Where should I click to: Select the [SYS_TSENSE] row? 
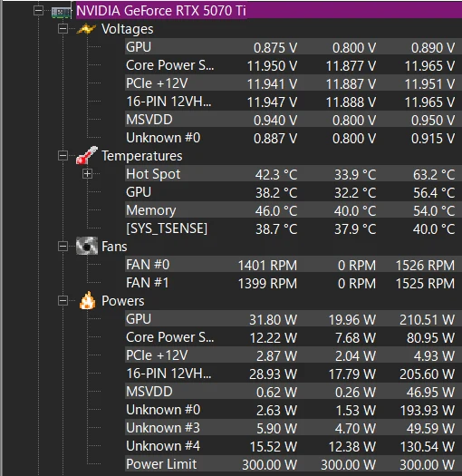point(293,228)
